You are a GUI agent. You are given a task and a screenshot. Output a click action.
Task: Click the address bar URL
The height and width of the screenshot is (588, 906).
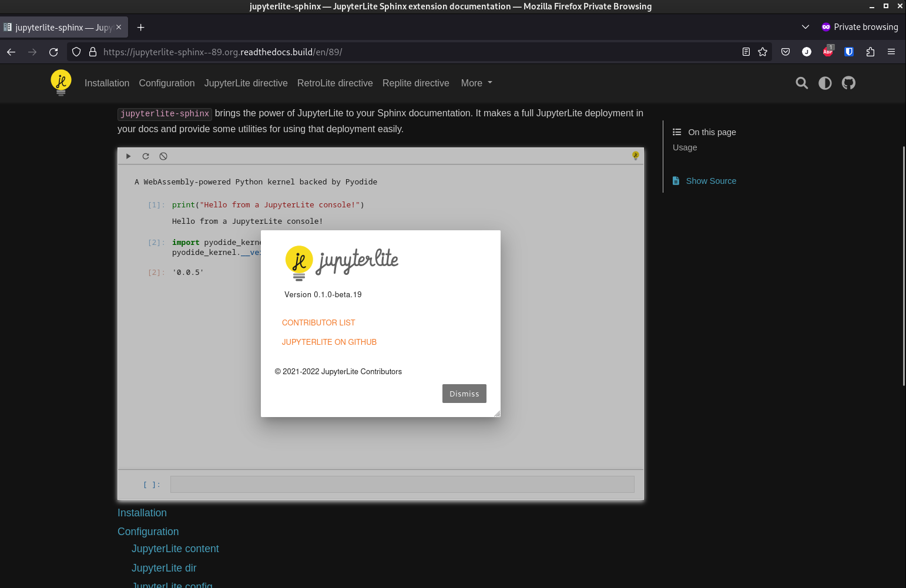click(x=223, y=52)
